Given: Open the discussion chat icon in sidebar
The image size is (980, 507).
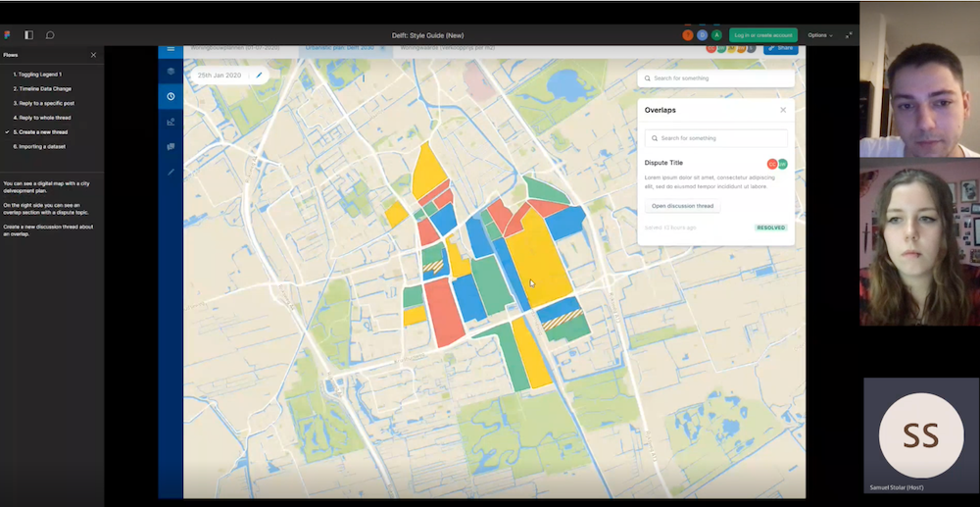Looking at the screenshot, I should tap(171, 147).
